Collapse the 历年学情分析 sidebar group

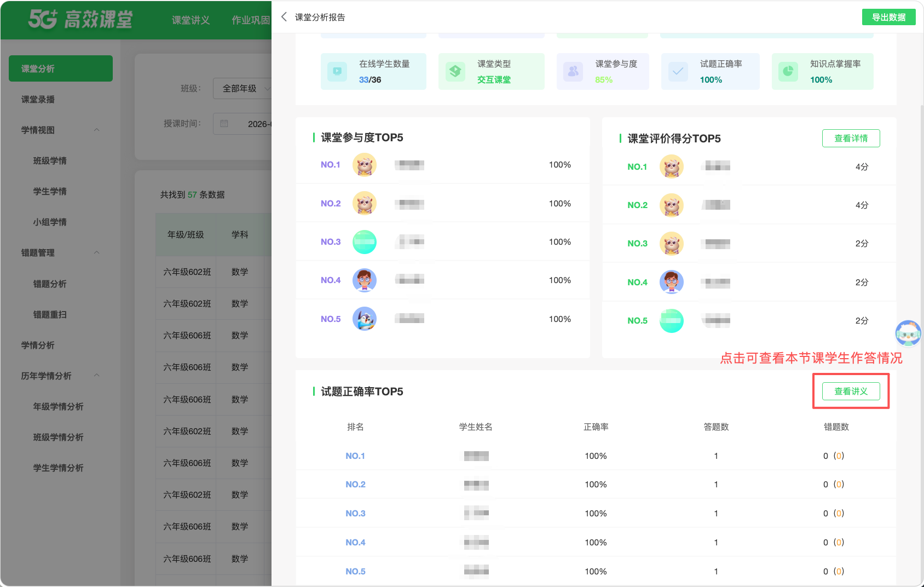pos(97,376)
